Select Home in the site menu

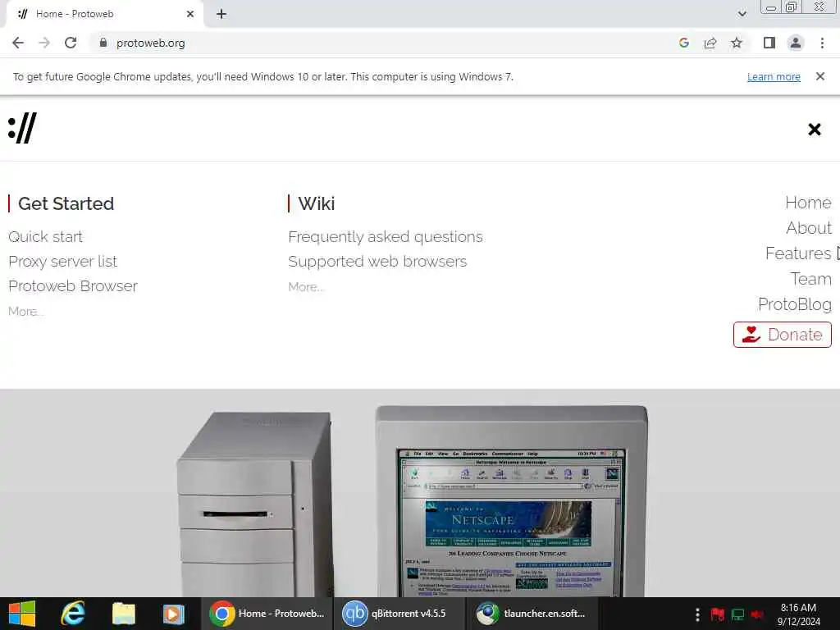808,203
